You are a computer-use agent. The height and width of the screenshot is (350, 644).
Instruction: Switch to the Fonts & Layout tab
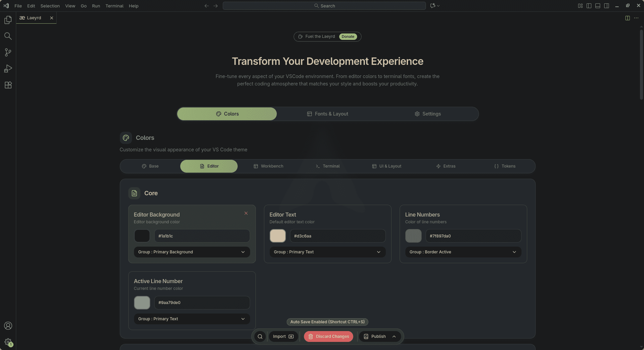pos(327,114)
